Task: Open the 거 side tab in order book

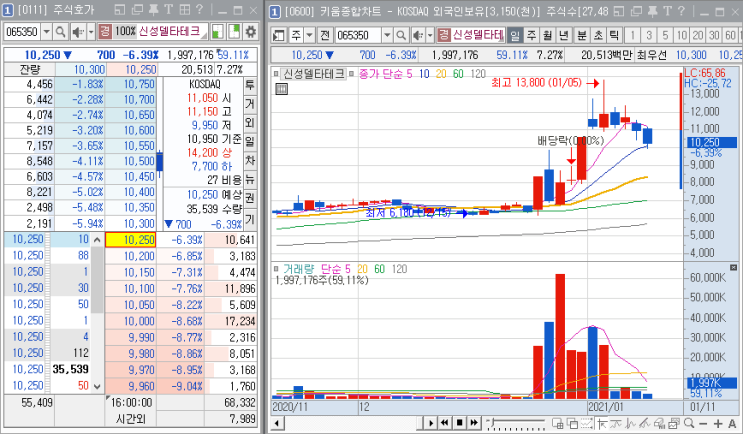Action: click(x=250, y=104)
